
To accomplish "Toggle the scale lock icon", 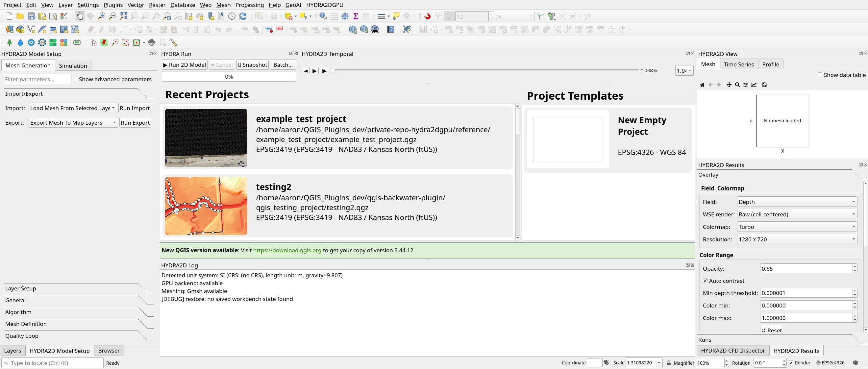I will [x=669, y=363].
